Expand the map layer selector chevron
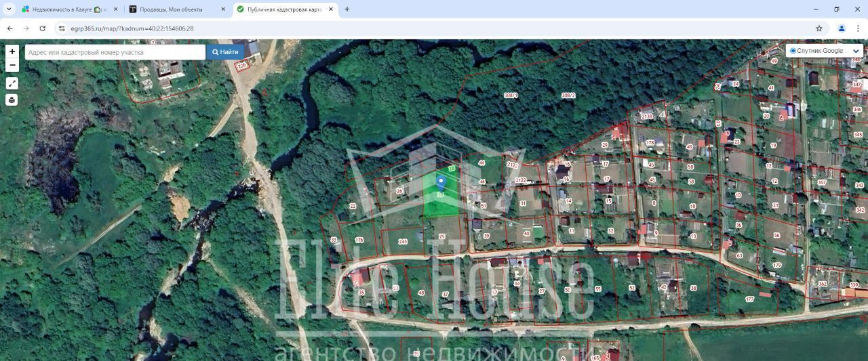Viewport: 868px width, 361px height. 856,51
